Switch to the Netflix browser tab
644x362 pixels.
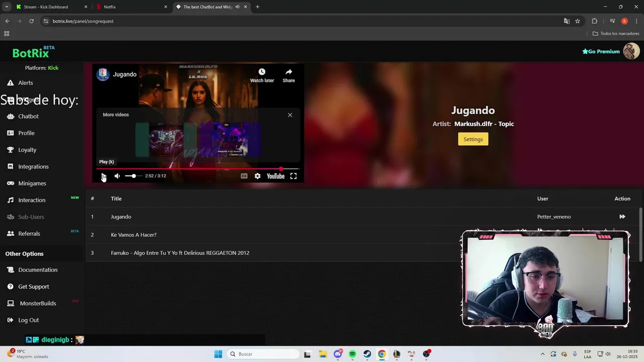coord(131,7)
